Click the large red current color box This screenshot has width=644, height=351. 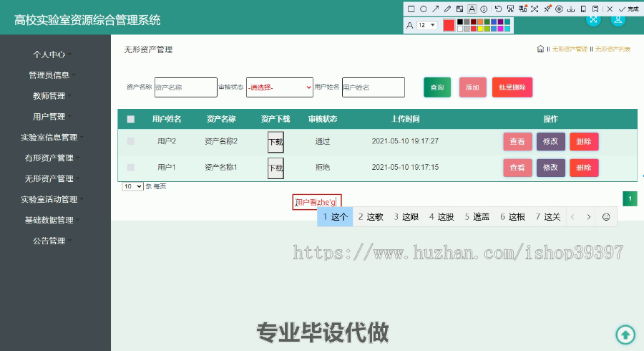pos(449,25)
